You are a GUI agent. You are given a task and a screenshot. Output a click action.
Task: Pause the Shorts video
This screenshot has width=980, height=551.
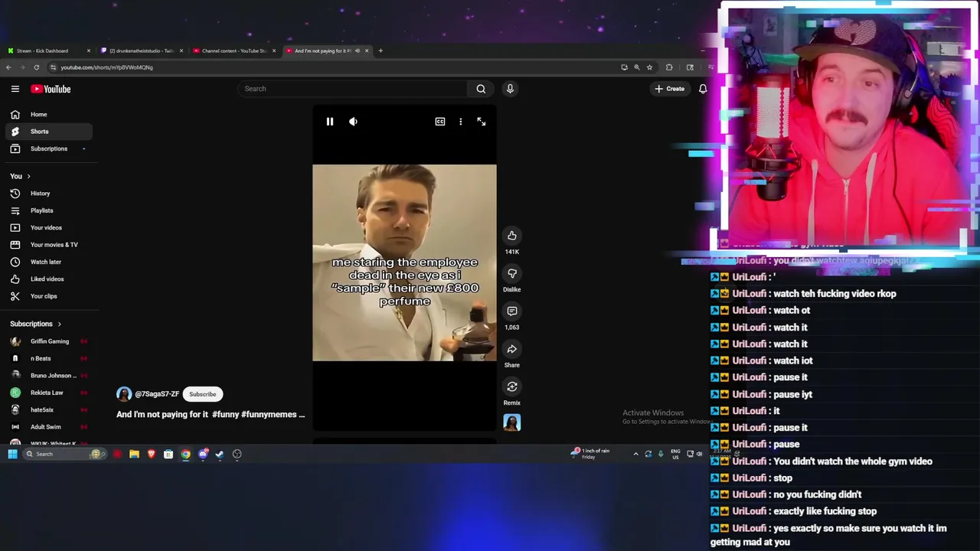click(330, 122)
